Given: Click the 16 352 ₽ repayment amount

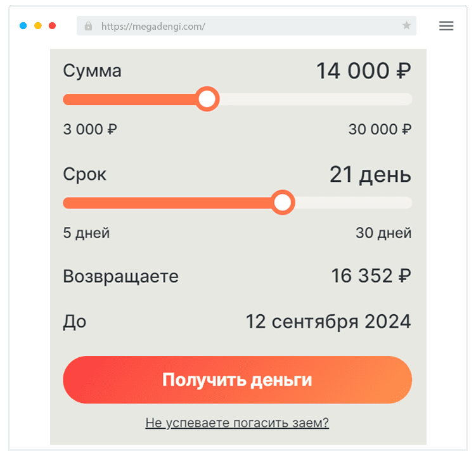Looking at the screenshot, I should 371,276.
